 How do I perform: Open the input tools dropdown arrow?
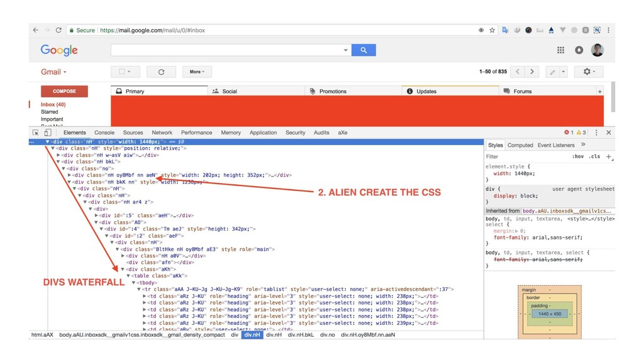click(563, 72)
